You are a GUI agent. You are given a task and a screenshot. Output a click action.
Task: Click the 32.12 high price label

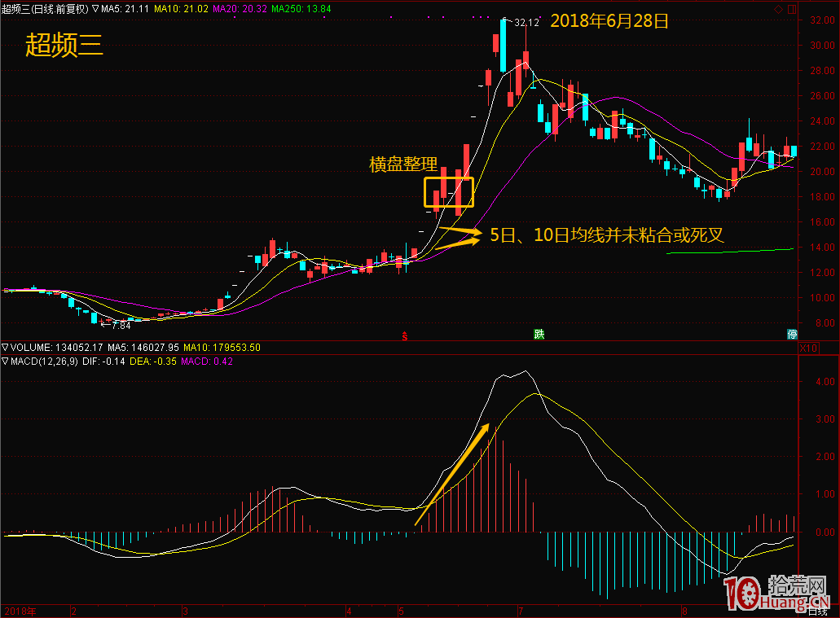click(x=526, y=23)
